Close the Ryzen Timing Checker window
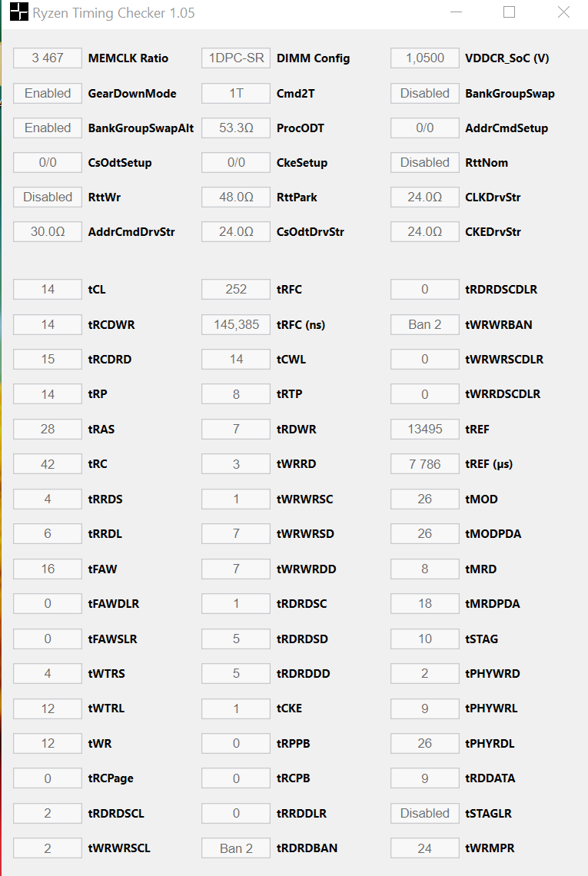 (563, 13)
